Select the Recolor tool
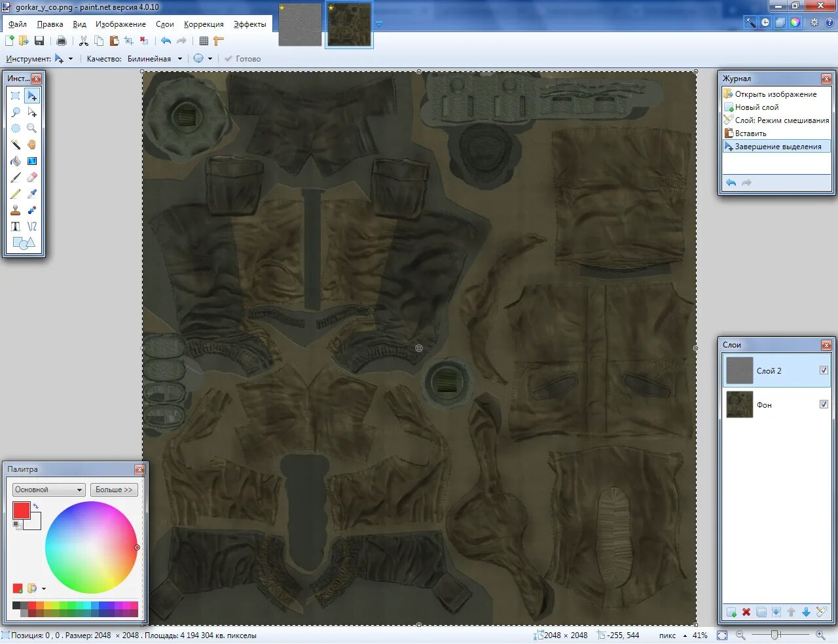 click(32, 210)
